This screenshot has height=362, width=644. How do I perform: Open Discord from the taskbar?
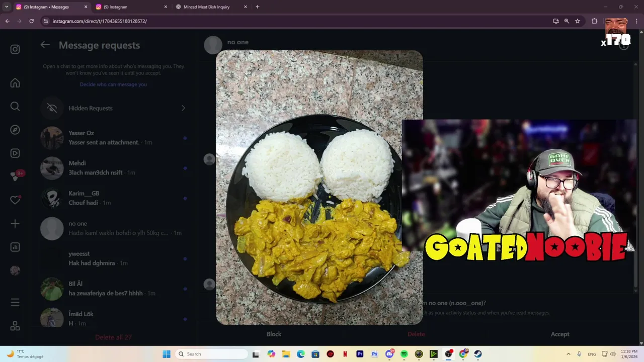pos(389,354)
